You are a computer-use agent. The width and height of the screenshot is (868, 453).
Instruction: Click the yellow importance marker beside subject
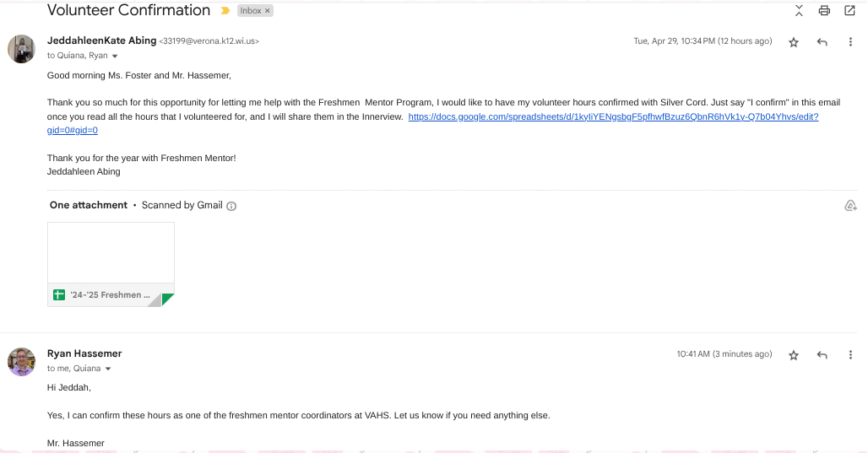[225, 11]
